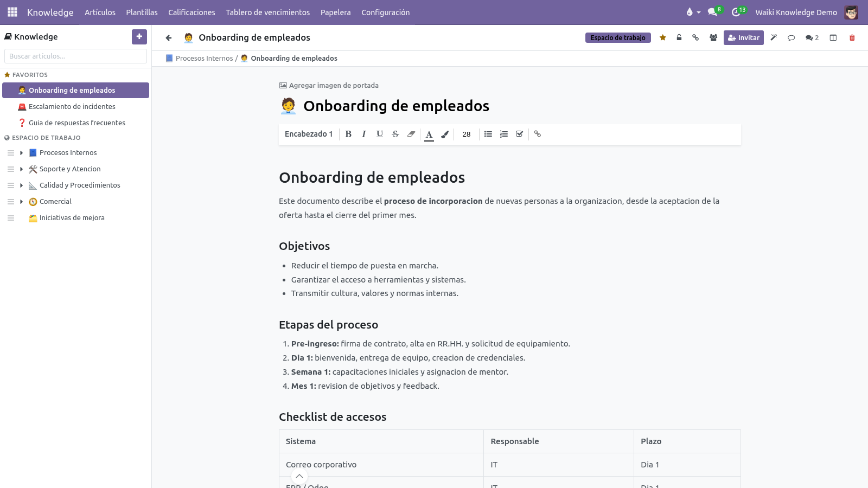Open conversations icon with badge 8
The image size is (868, 488).
tap(714, 12)
